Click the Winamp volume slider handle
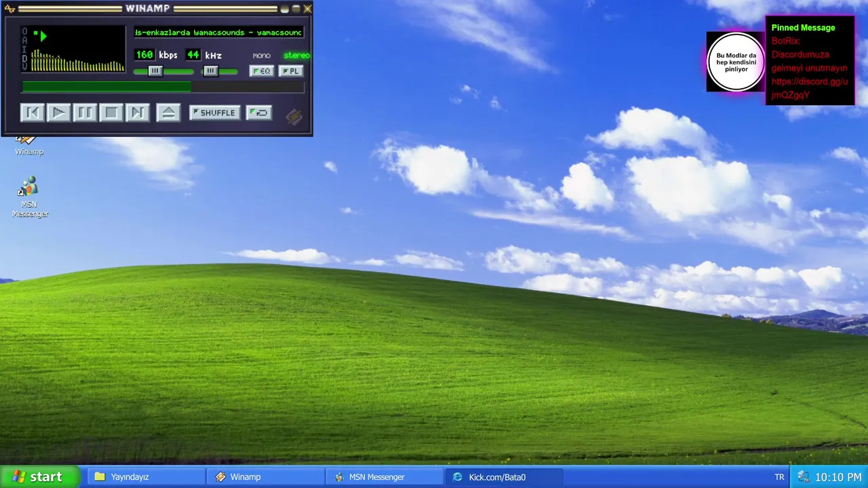Screen dimensions: 868x488 [155, 70]
